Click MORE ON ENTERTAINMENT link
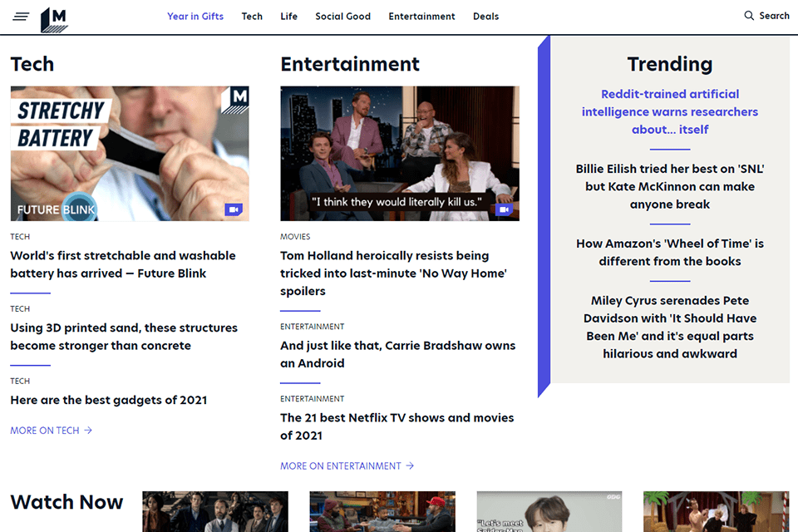This screenshot has width=798, height=532. coord(341,466)
